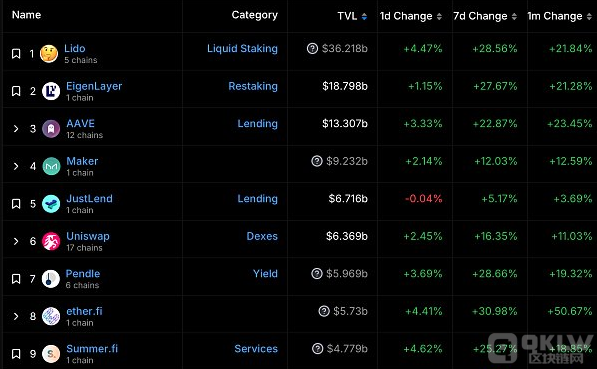Click the EigenLayer logo icon
The width and height of the screenshot is (597, 369).
51,91
